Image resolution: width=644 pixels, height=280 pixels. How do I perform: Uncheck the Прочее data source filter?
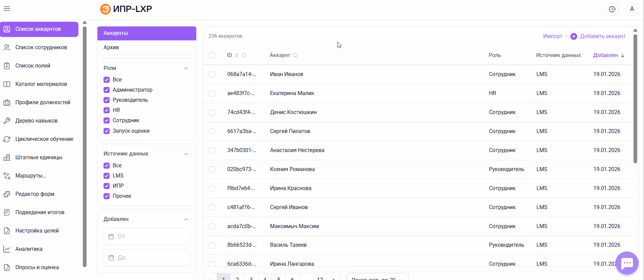[107, 196]
